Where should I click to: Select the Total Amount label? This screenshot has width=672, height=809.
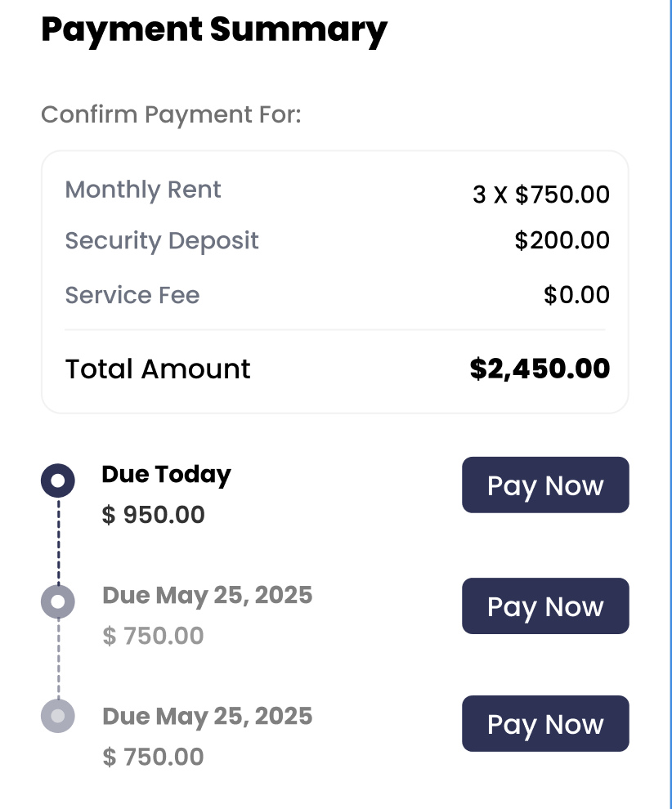pyautogui.click(x=158, y=369)
